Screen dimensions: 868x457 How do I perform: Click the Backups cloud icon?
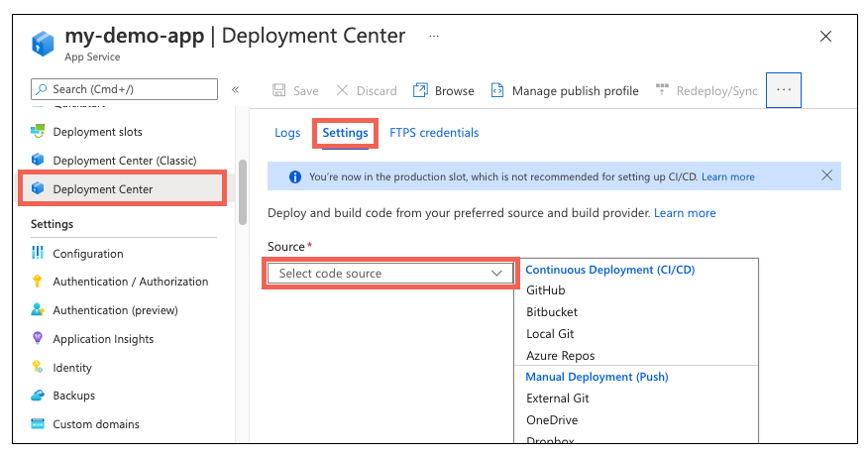tap(37, 396)
